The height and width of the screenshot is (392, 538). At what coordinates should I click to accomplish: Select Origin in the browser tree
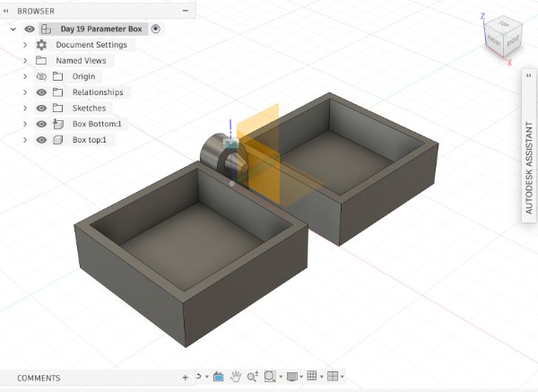(x=83, y=76)
